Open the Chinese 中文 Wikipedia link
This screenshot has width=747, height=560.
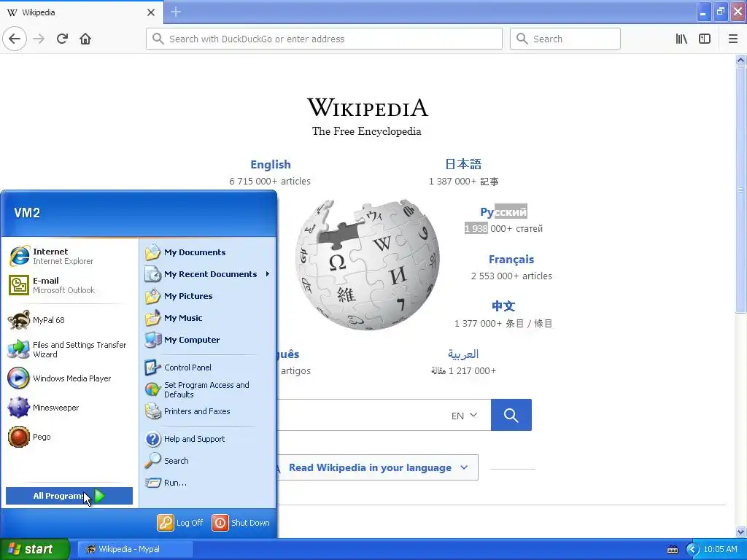(x=503, y=306)
